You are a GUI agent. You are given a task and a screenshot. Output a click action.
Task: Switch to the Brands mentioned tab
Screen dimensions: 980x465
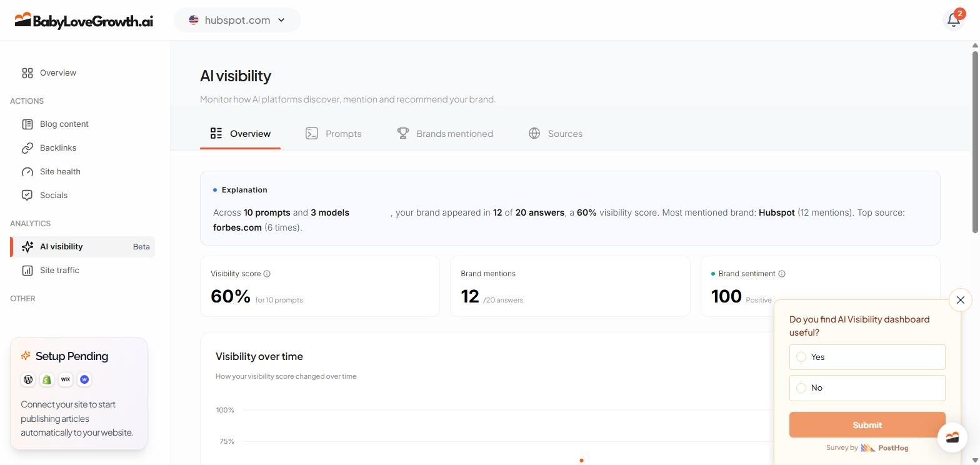tap(445, 134)
